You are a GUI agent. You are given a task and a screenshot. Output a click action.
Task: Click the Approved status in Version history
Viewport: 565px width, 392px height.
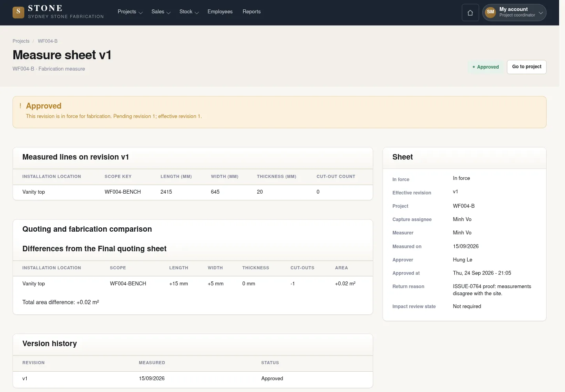tap(272, 379)
